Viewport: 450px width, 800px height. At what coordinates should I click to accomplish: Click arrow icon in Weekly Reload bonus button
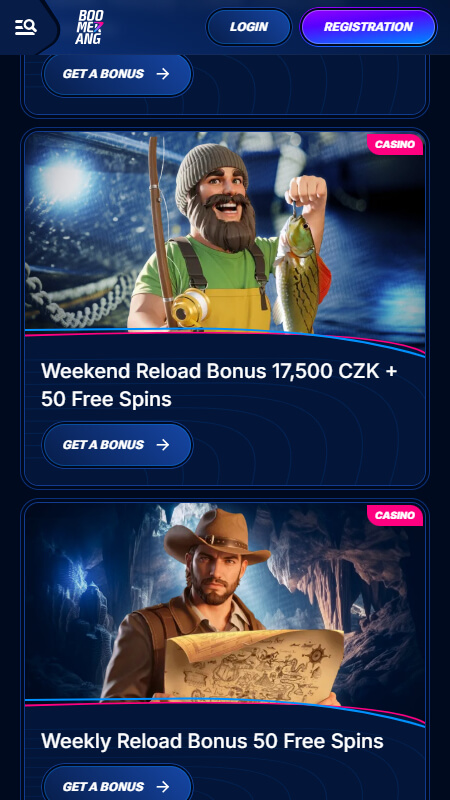(163, 786)
